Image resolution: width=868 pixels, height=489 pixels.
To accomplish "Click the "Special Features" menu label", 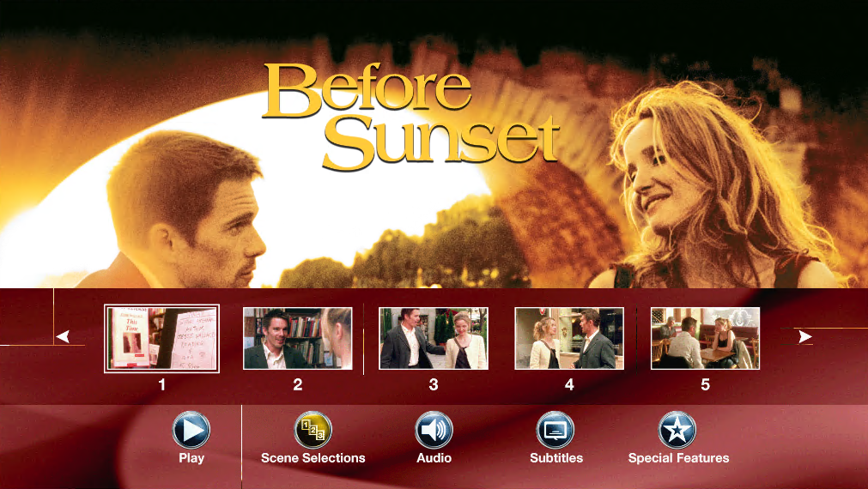I will click(x=678, y=458).
